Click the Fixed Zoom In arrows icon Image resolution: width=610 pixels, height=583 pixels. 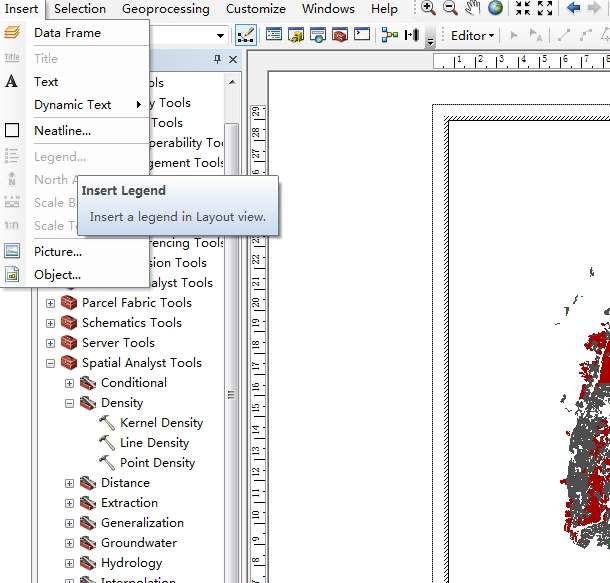point(522,8)
